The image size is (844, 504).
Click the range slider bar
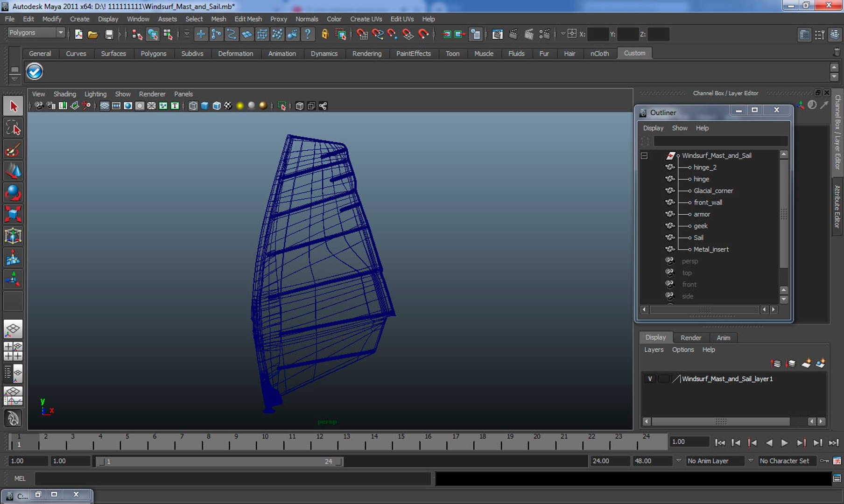[x=219, y=461]
